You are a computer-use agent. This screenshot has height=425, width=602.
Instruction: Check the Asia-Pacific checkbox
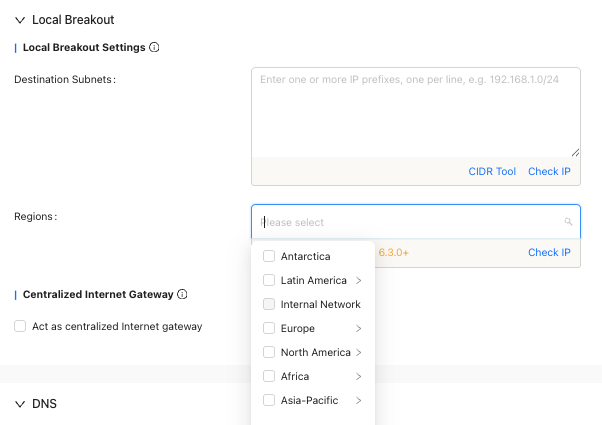(x=269, y=400)
